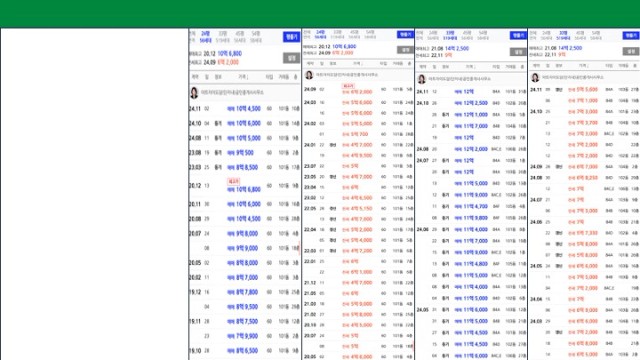Open the 매매 12억 2,500 transaction dated 24.10
Viewport: 640px width, 360px height.
(x=471, y=103)
